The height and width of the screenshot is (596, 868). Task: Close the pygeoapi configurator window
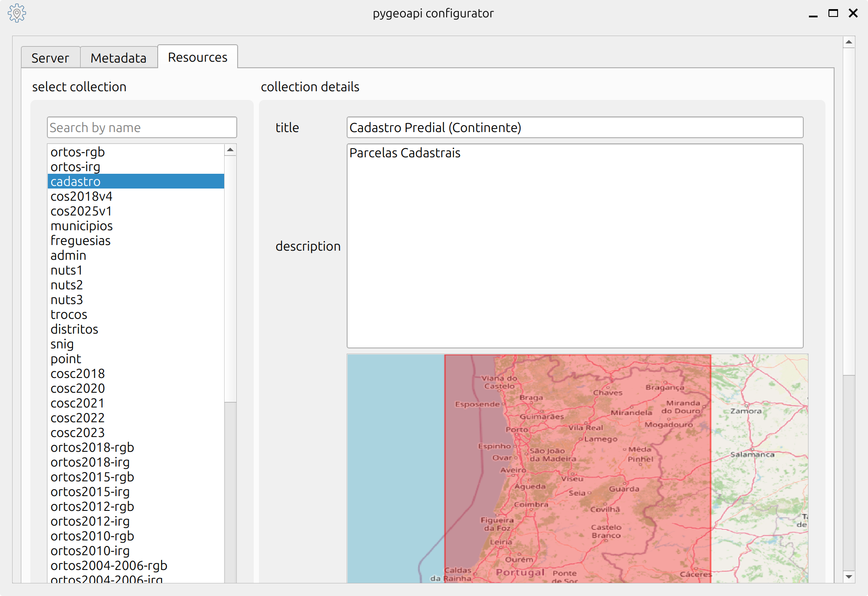853,13
